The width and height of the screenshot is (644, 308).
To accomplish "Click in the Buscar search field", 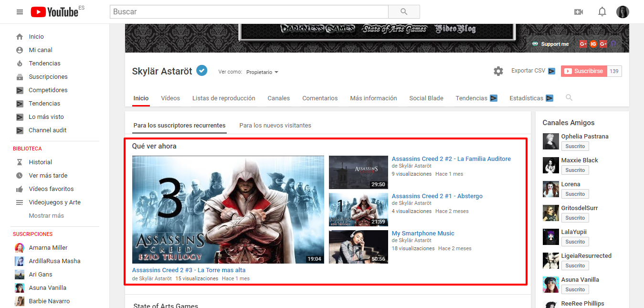I will (249, 12).
